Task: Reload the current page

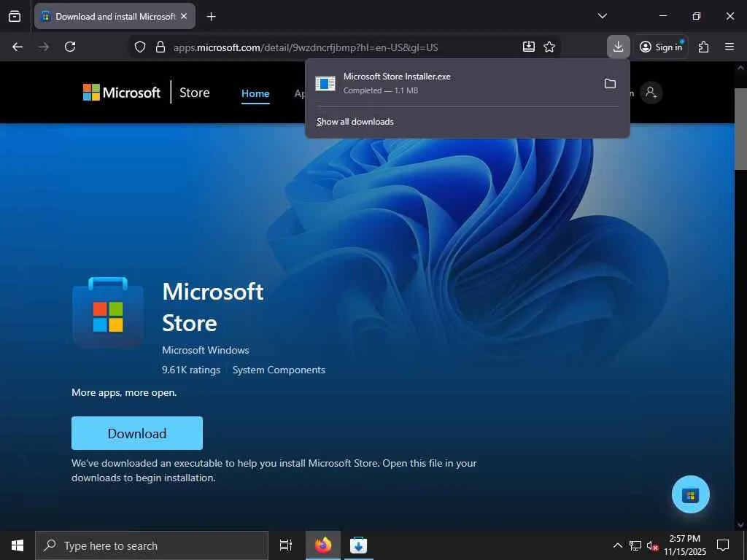Action: [70, 47]
